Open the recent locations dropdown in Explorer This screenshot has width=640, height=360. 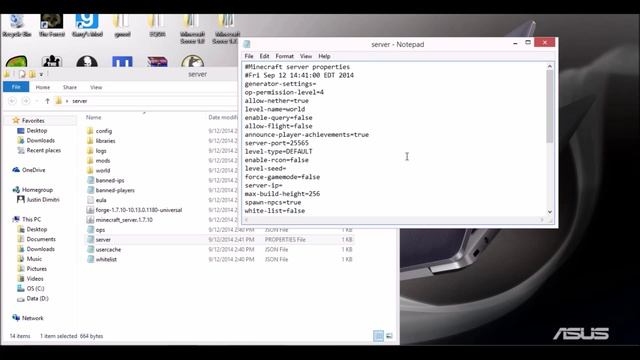[37, 101]
